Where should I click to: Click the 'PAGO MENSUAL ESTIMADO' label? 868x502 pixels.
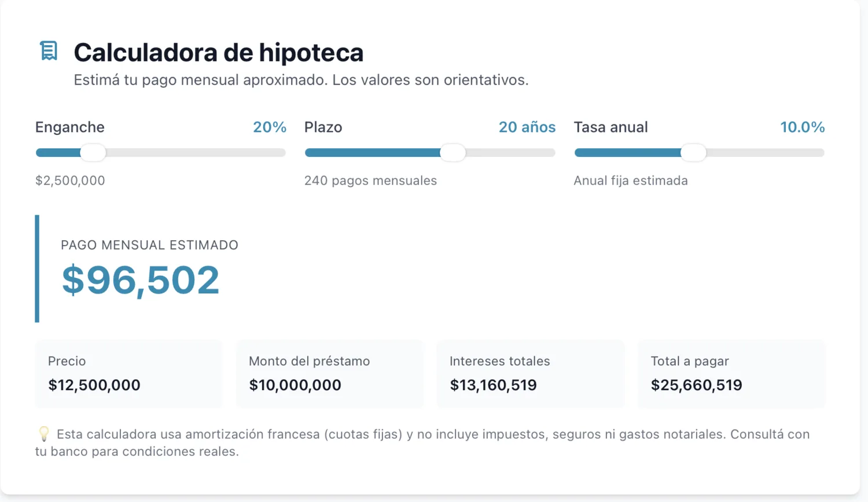coord(149,245)
